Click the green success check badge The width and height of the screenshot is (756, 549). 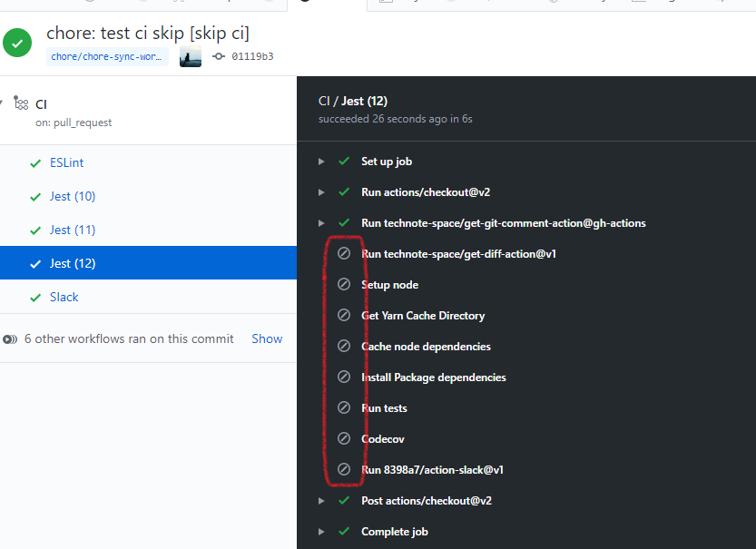17,43
